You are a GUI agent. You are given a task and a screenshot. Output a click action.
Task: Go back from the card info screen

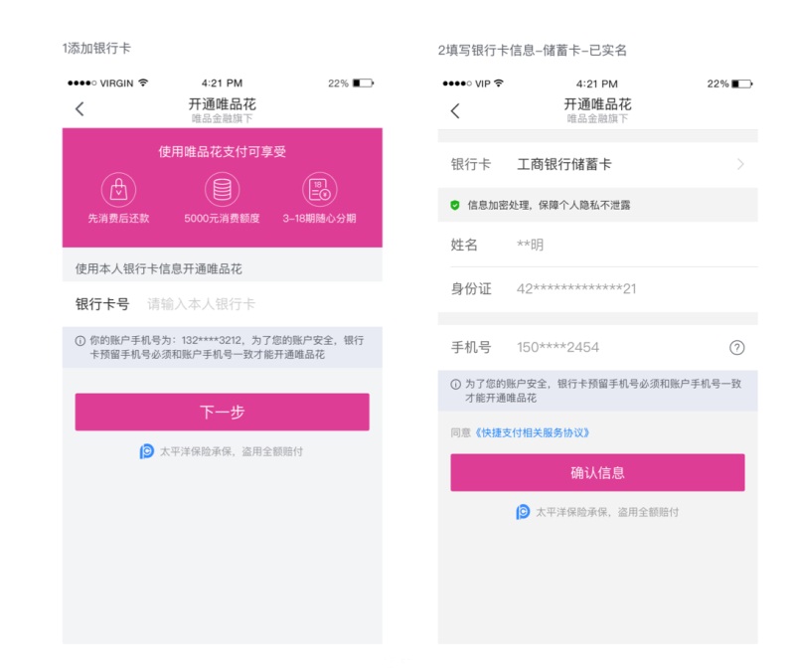click(x=455, y=110)
